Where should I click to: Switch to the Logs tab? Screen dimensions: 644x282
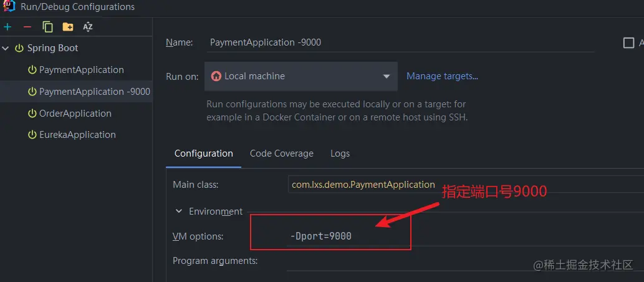tap(340, 153)
